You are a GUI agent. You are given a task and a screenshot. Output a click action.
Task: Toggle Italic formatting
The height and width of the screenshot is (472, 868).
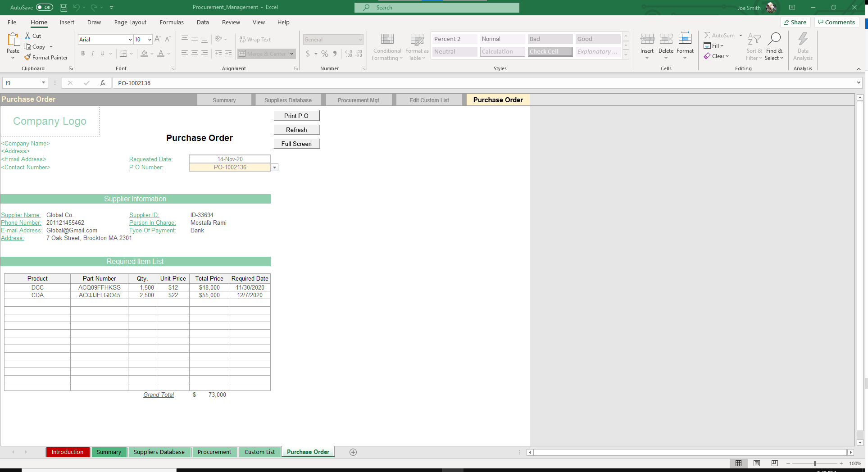tap(93, 54)
